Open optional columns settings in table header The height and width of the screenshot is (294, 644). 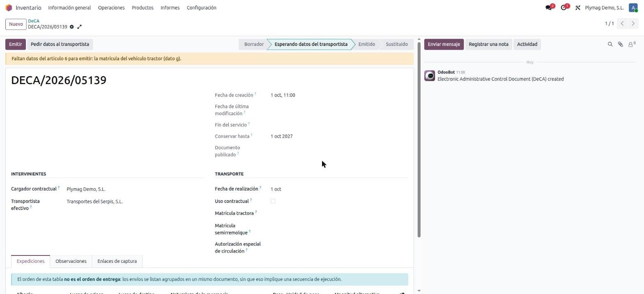pos(402,293)
